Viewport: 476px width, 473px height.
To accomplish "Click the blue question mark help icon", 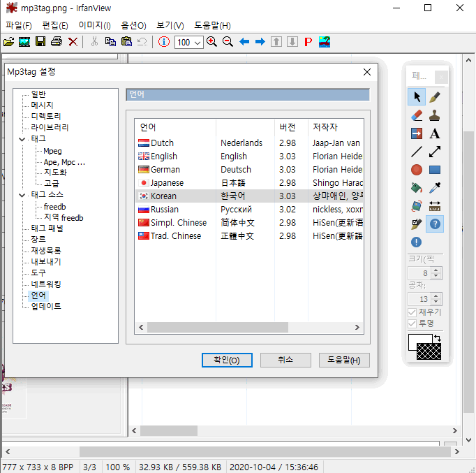I will [435, 224].
